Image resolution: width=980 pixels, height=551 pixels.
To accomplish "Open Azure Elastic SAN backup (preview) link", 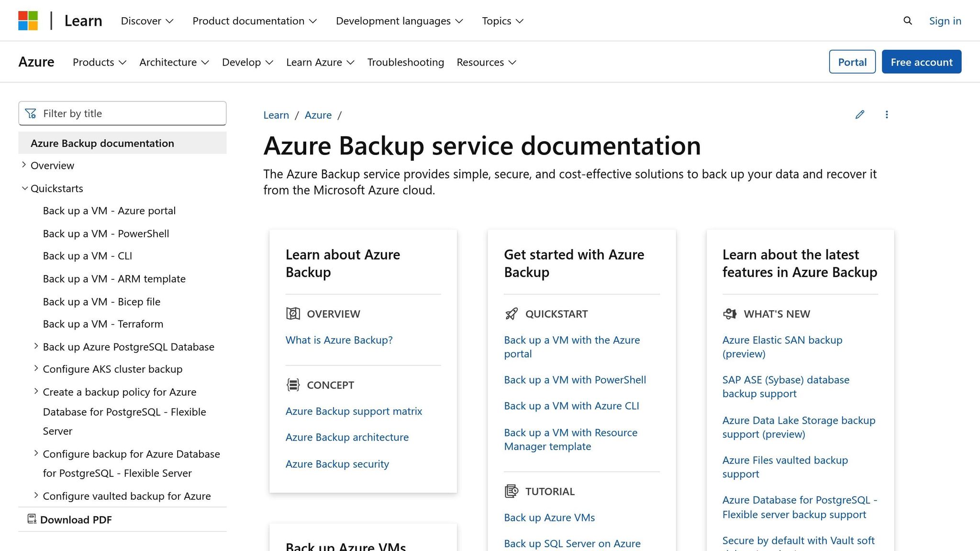I will coord(782,347).
